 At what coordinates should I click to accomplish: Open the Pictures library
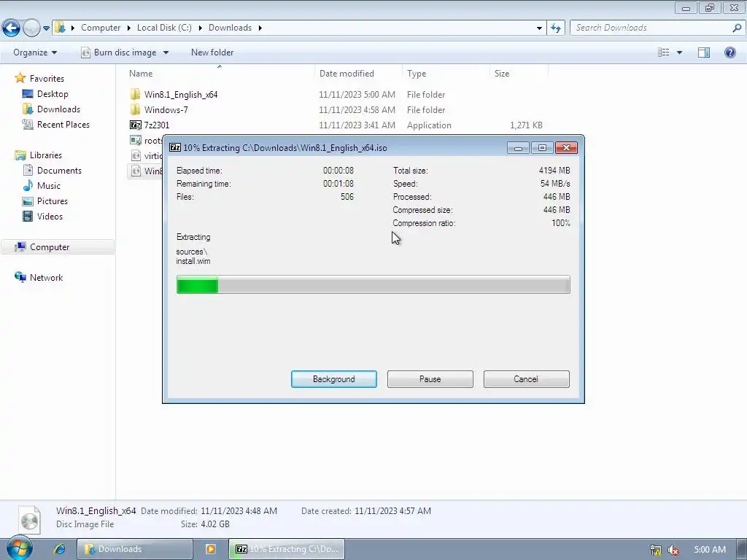(53, 201)
